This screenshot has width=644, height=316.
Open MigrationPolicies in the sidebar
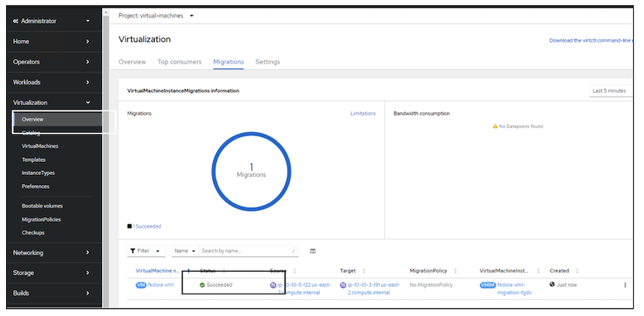41,219
